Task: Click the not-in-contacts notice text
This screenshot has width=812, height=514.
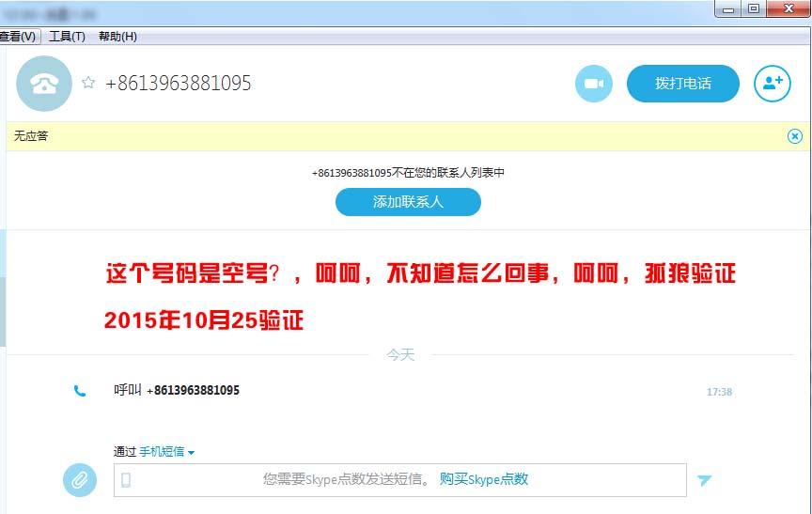Action: point(408,173)
